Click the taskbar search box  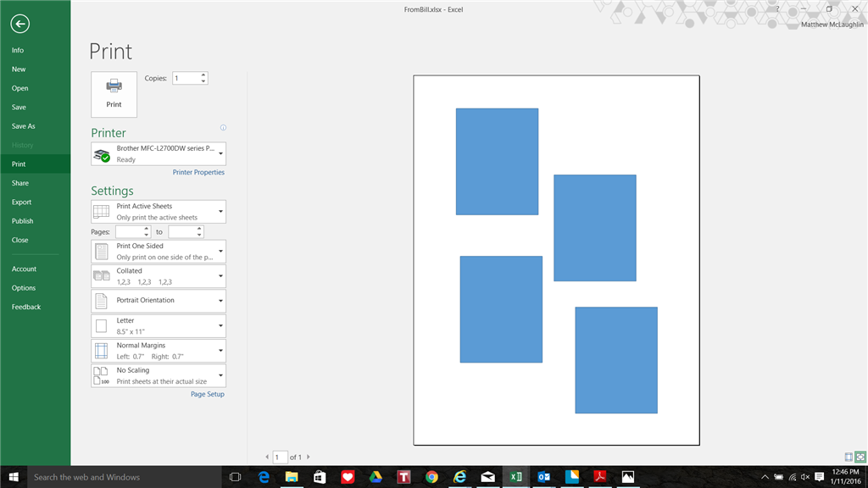tap(125, 477)
